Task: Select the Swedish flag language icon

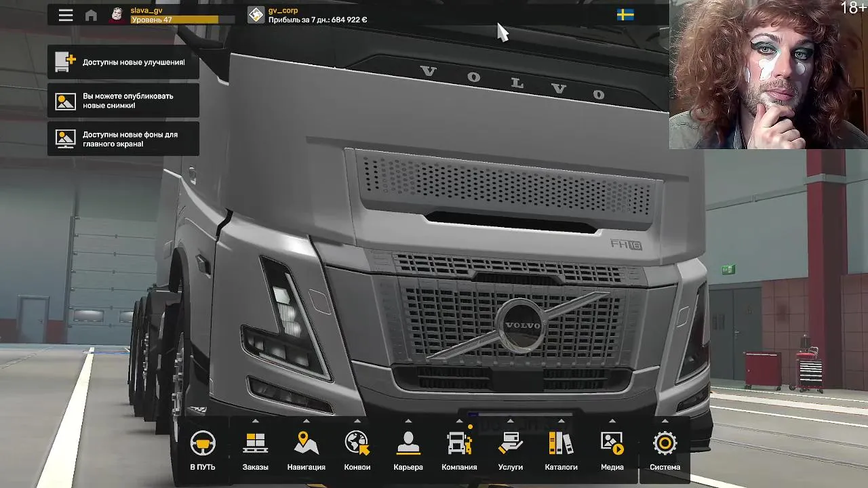Action: coord(625,15)
